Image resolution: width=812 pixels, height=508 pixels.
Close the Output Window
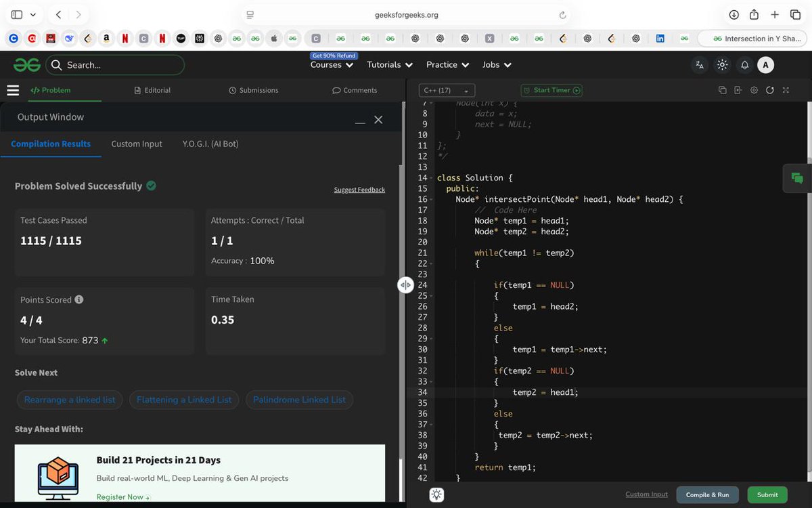(x=378, y=120)
